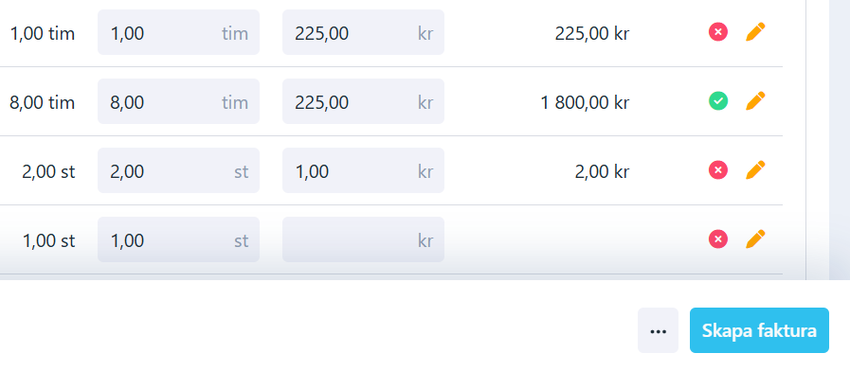The height and width of the screenshot is (371, 850).
Task: Click the Skapa faktura button
Action: point(759,330)
